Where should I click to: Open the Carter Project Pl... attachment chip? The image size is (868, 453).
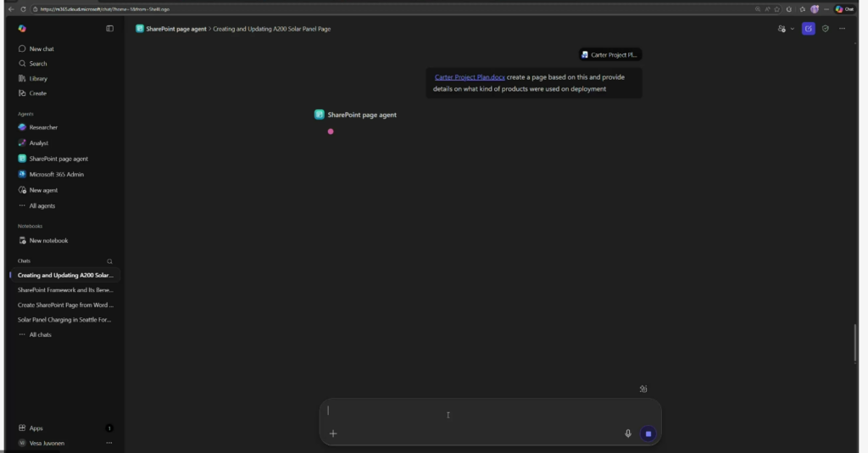610,55
